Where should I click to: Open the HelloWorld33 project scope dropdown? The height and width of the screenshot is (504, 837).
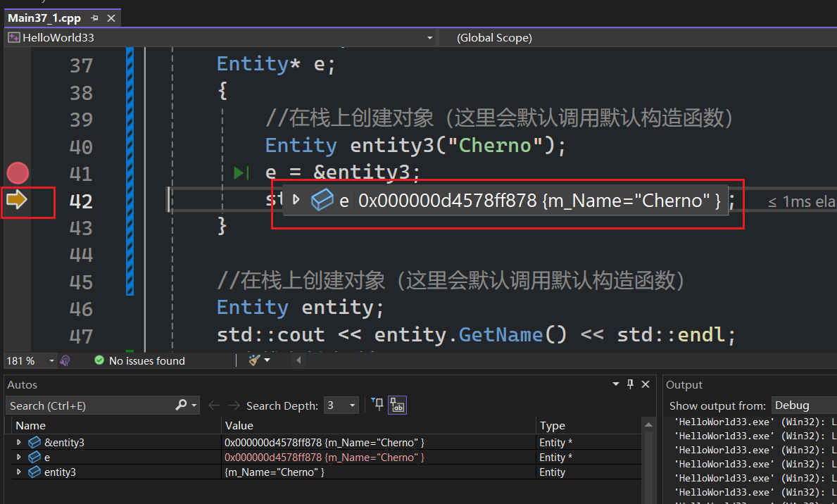pyautogui.click(x=430, y=38)
